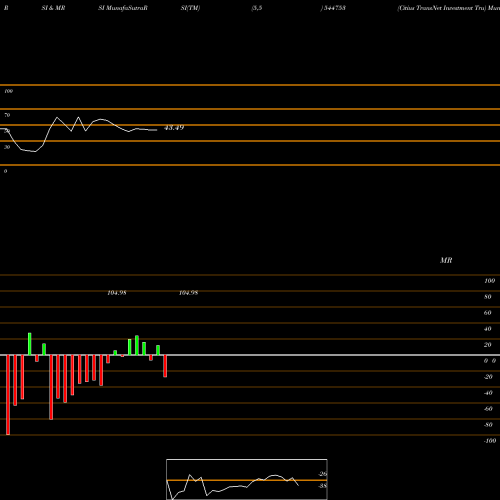Click the 'SI MunafaSutraR' header text
Viewport: 500px width, 500px height.
123,8
